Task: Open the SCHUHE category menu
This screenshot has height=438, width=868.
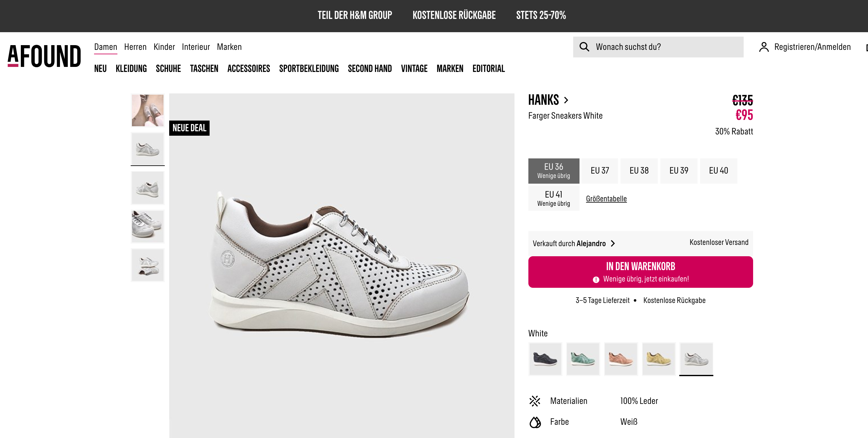Action: (168, 69)
